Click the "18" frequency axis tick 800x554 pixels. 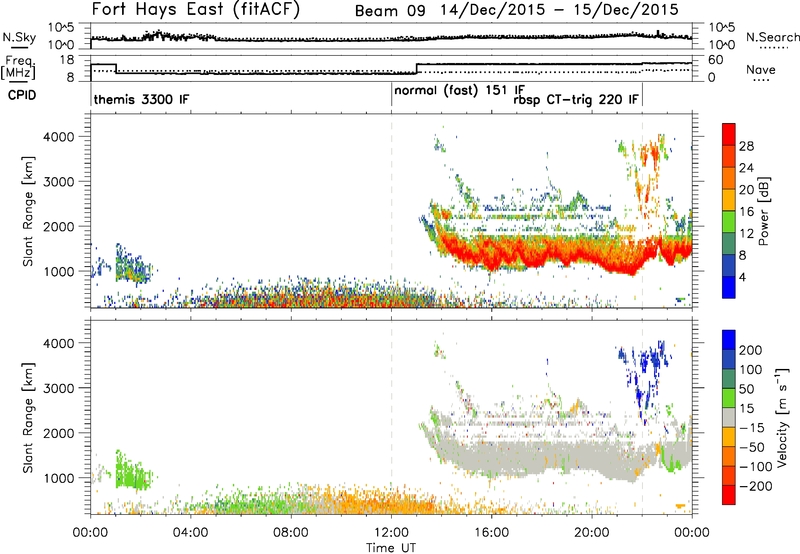click(x=66, y=60)
